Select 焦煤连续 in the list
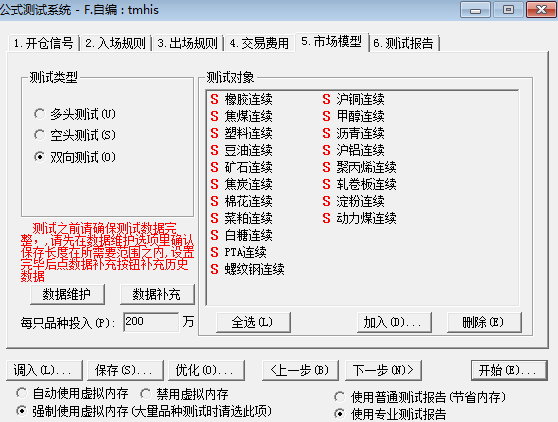 click(x=248, y=116)
